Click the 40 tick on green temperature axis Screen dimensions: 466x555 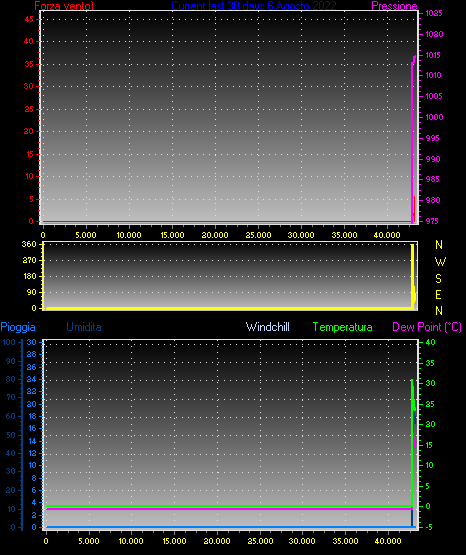[430, 342]
